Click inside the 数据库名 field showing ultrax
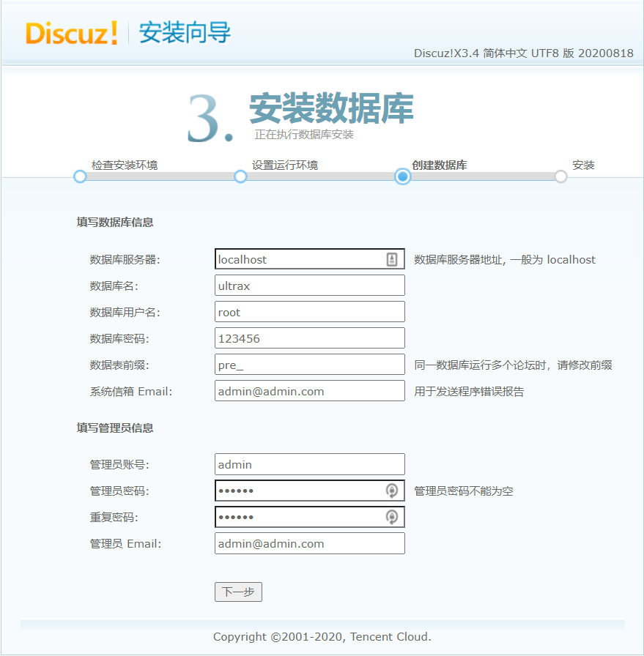The height and width of the screenshot is (656, 644). point(309,285)
